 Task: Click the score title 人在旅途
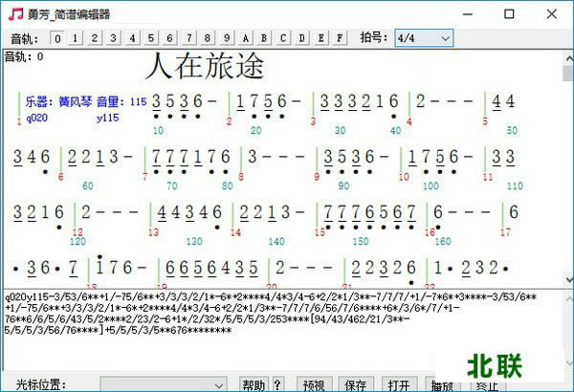tap(205, 66)
